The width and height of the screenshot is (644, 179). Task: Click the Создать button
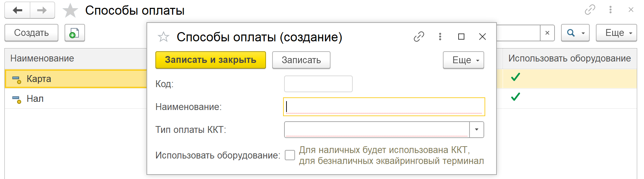pos(31,33)
